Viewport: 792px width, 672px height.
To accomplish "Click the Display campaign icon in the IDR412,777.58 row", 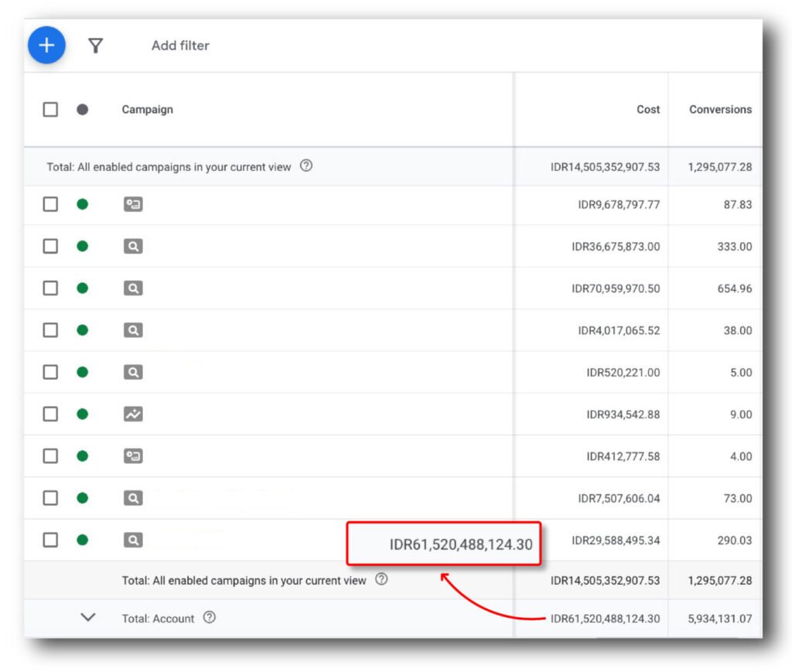I will pos(133,455).
